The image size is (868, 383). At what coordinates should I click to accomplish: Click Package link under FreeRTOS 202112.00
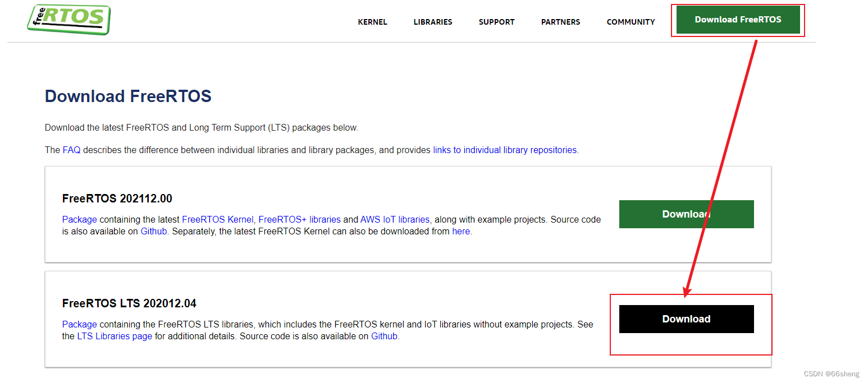(x=79, y=220)
